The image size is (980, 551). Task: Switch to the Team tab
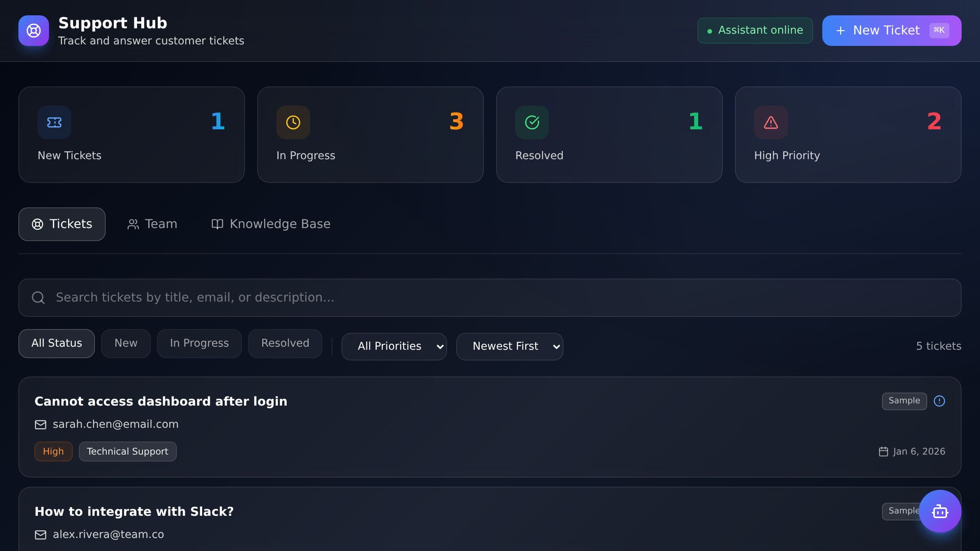[152, 224]
